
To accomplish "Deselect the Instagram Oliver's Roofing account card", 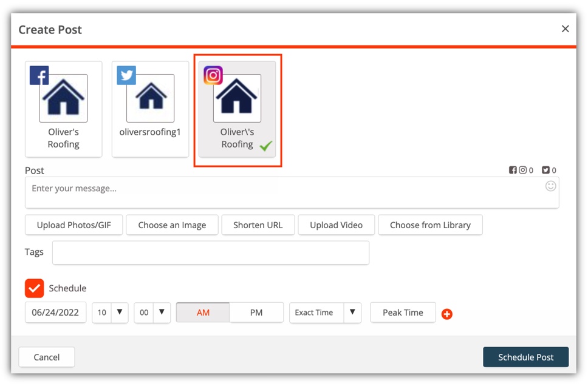I will click(x=237, y=109).
